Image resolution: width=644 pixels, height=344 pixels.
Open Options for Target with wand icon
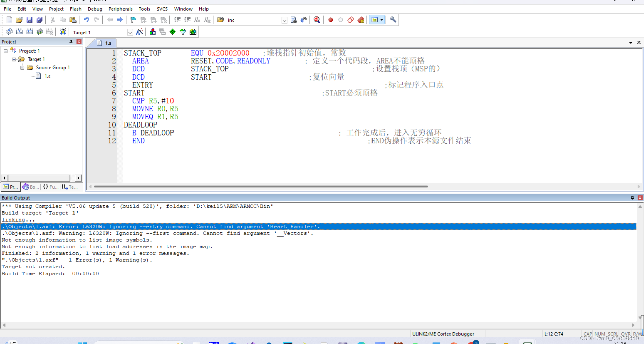tap(140, 32)
